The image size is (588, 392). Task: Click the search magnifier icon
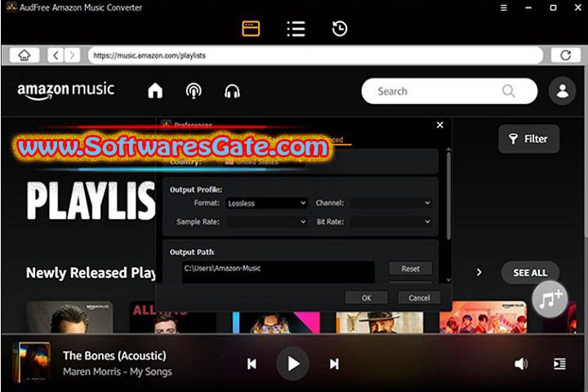pyautogui.click(x=509, y=91)
